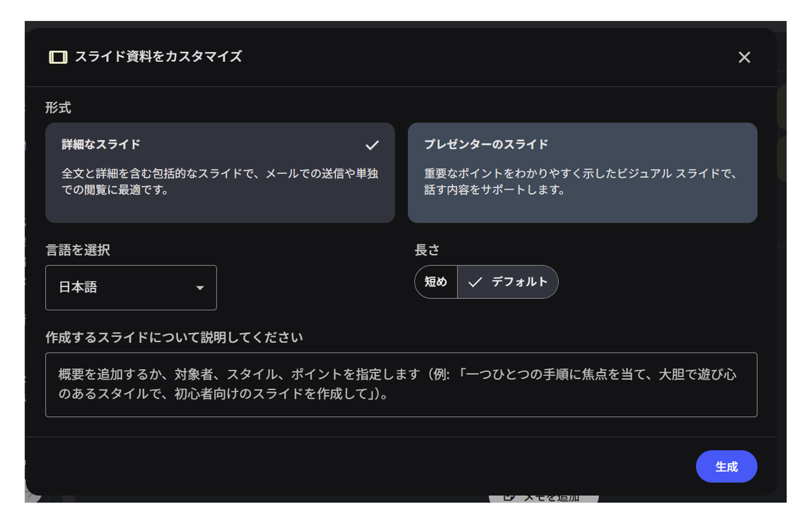Select the プレゼンターのスライド format card
The width and height of the screenshot is (812, 524).
[582, 172]
